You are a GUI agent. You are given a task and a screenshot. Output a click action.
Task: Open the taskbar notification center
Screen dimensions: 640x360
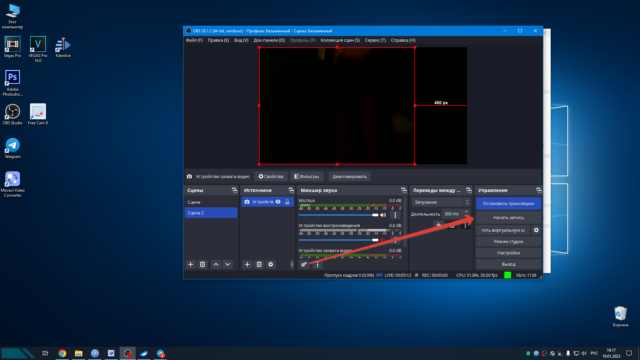coord(629,353)
